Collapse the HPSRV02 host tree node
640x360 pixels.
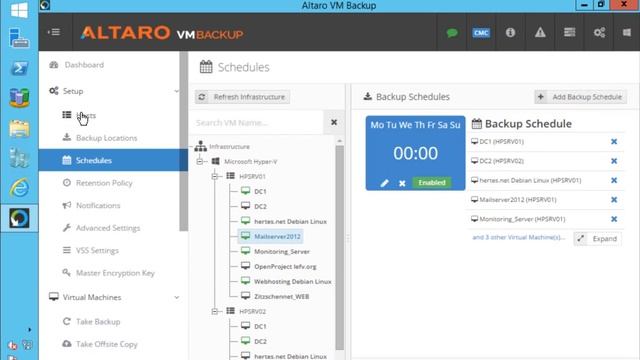coord(215,311)
